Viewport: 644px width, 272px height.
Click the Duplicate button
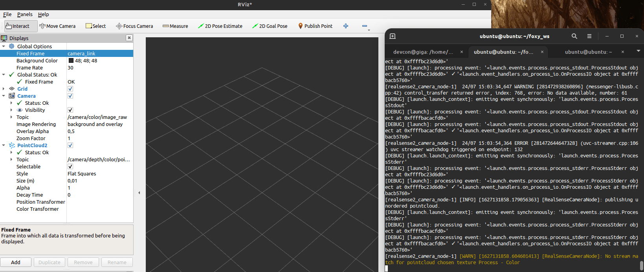point(50,262)
